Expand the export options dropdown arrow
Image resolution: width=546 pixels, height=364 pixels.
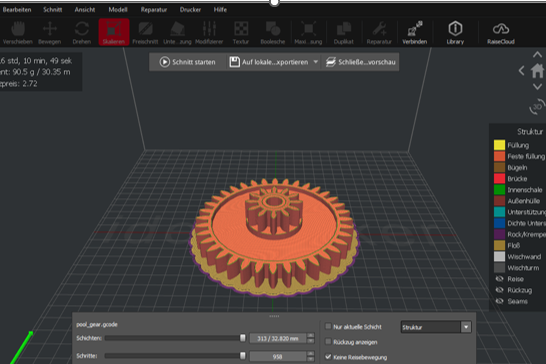coord(315,62)
